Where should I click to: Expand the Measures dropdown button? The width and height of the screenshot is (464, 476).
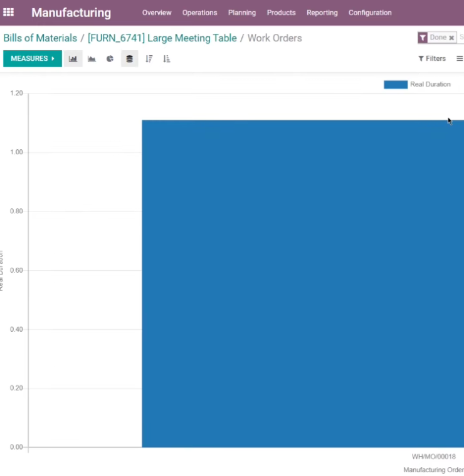point(33,58)
